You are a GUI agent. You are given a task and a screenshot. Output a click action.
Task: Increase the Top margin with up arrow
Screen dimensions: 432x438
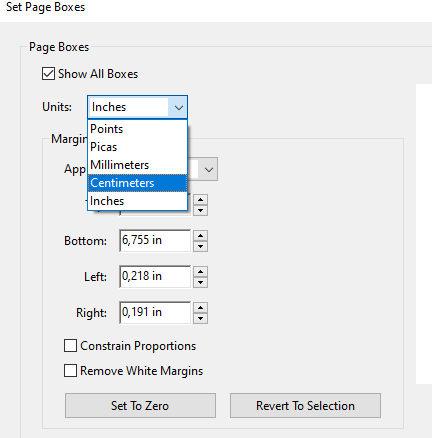click(x=200, y=200)
